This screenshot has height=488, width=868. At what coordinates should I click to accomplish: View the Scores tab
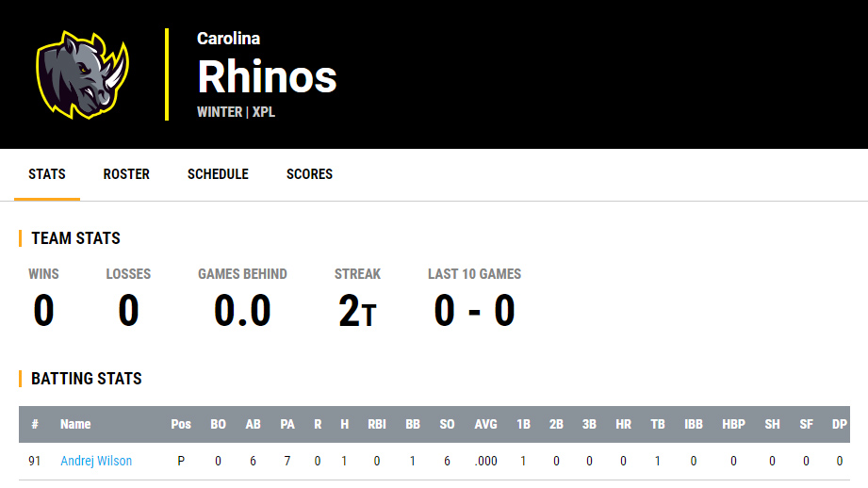click(x=309, y=174)
